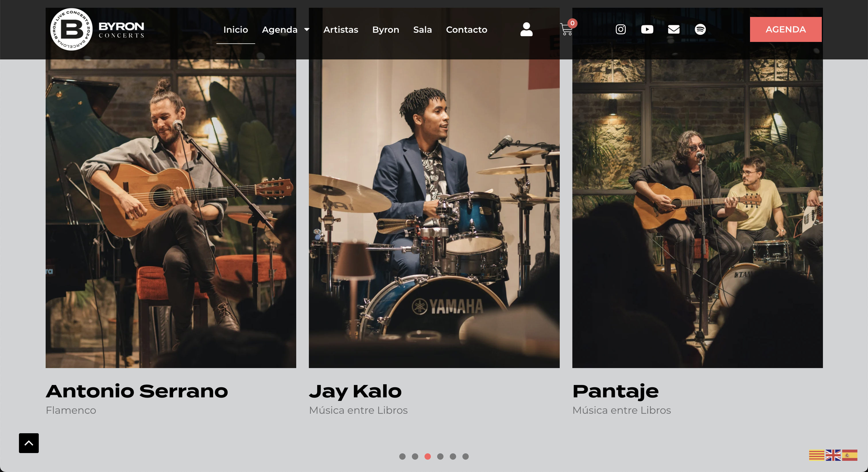Open the YouTube channel icon
The image size is (868, 472).
tap(647, 29)
